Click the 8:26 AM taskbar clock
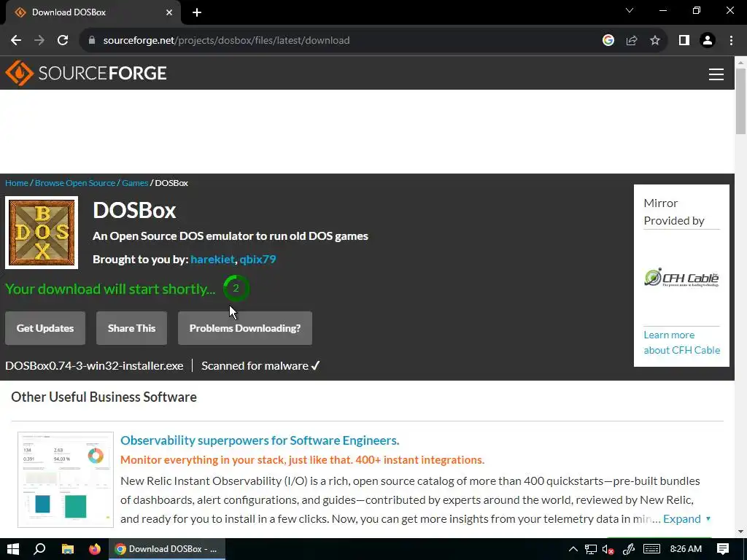 click(686, 549)
